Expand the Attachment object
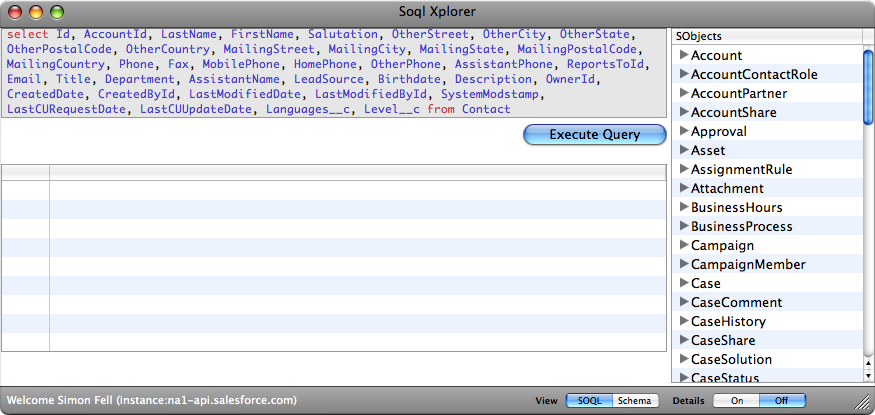This screenshot has width=875, height=415. 684,187
